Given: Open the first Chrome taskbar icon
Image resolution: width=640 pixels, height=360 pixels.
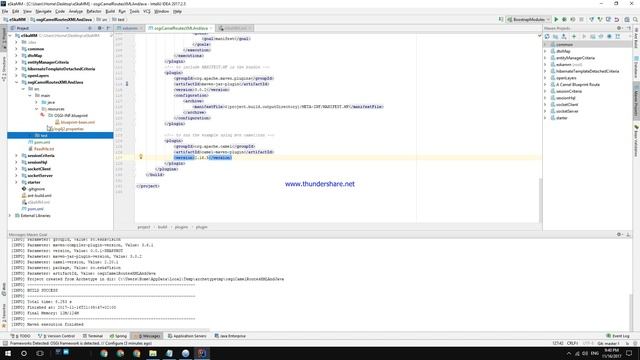Looking at the screenshot, I should 104,353.
